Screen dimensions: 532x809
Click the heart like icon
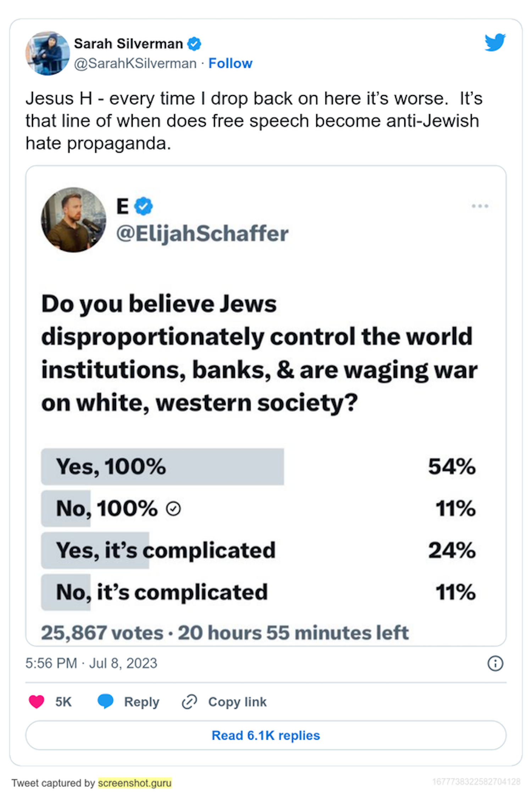pos(36,702)
